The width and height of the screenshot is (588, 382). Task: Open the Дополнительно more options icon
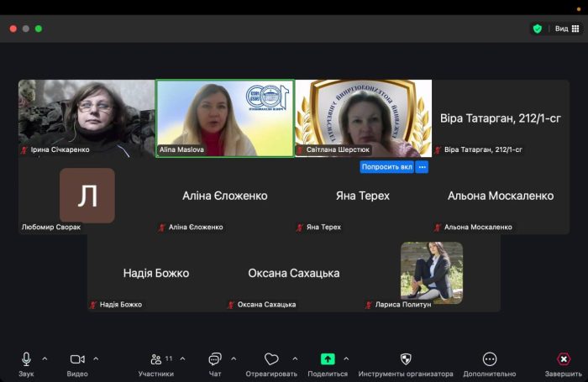pos(489,359)
